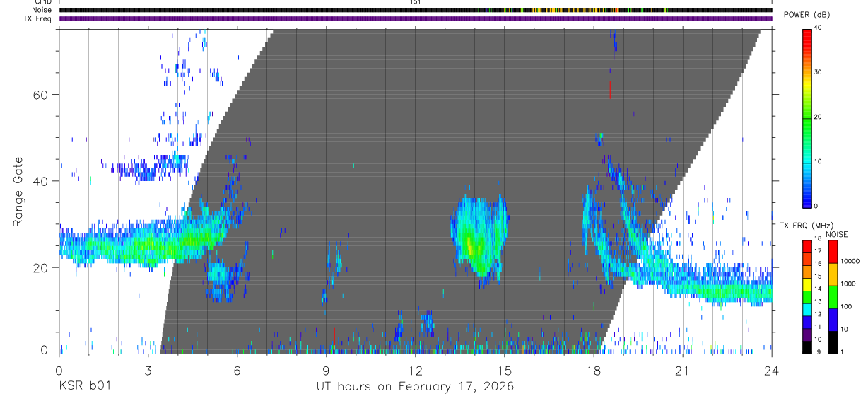The image size is (868, 401).
Task: Select the 40 tick on power scale
Action: (817, 28)
